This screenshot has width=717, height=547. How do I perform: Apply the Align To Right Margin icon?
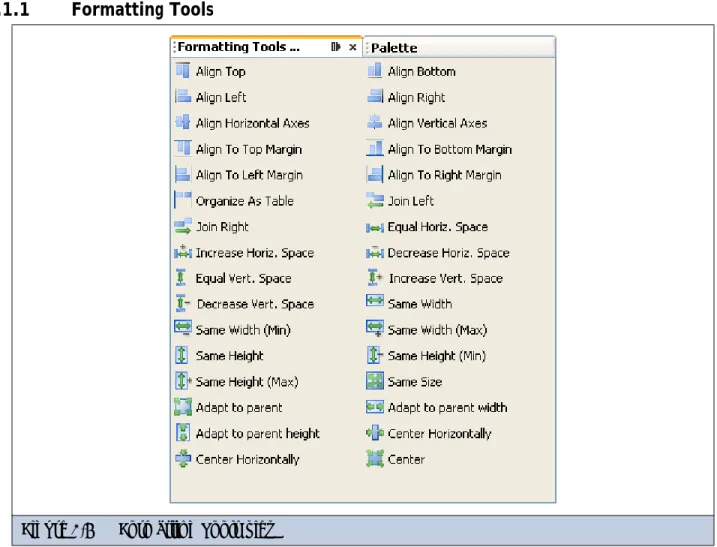(x=375, y=175)
